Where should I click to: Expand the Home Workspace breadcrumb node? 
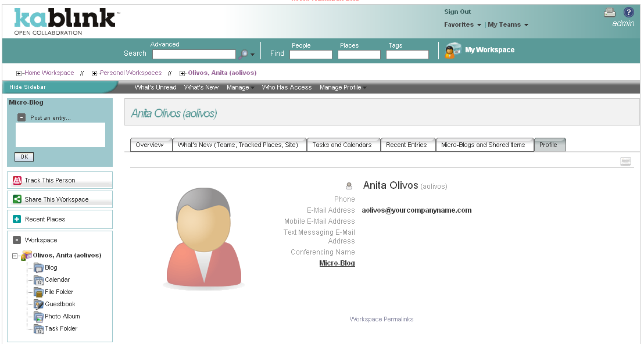(x=17, y=73)
